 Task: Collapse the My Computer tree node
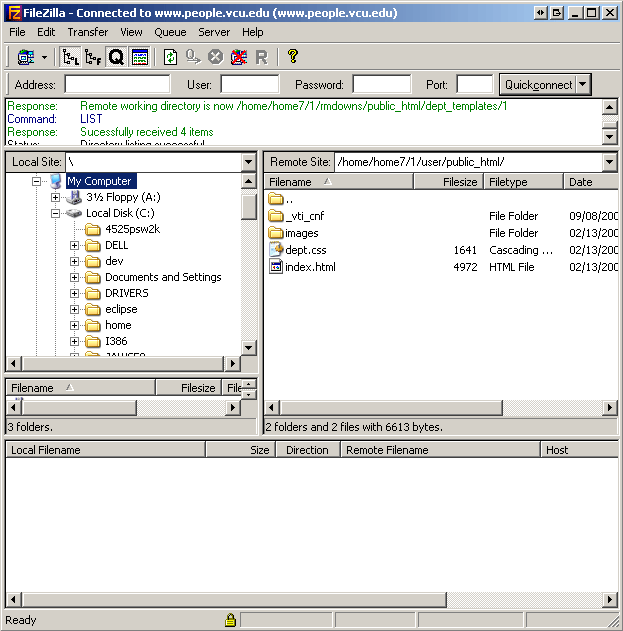36,181
